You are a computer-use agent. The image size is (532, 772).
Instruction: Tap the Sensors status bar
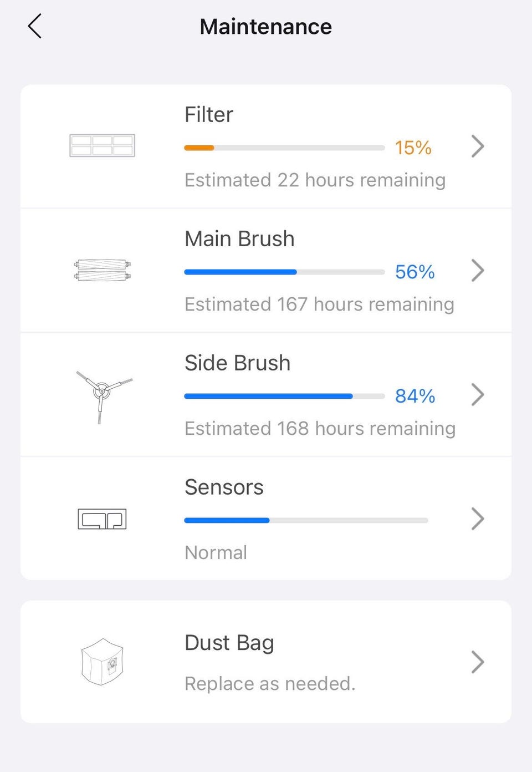tap(306, 521)
